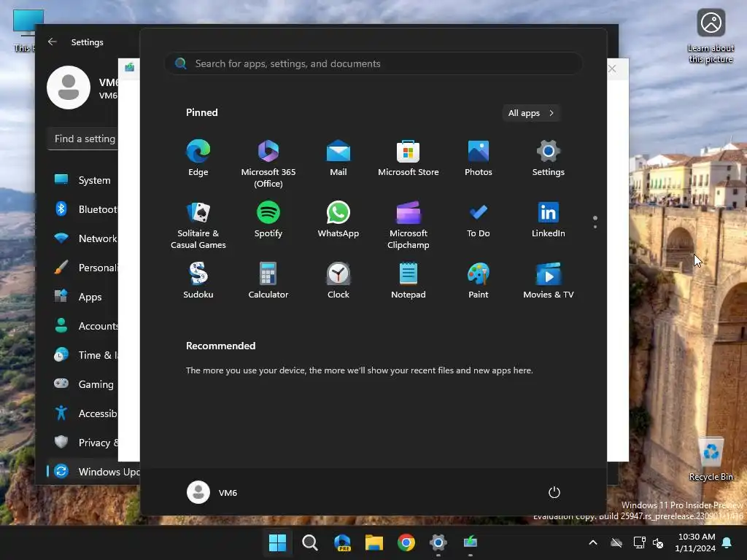
Task: Open Edge from pinned apps
Action: pyautogui.click(x=198, y=158)
